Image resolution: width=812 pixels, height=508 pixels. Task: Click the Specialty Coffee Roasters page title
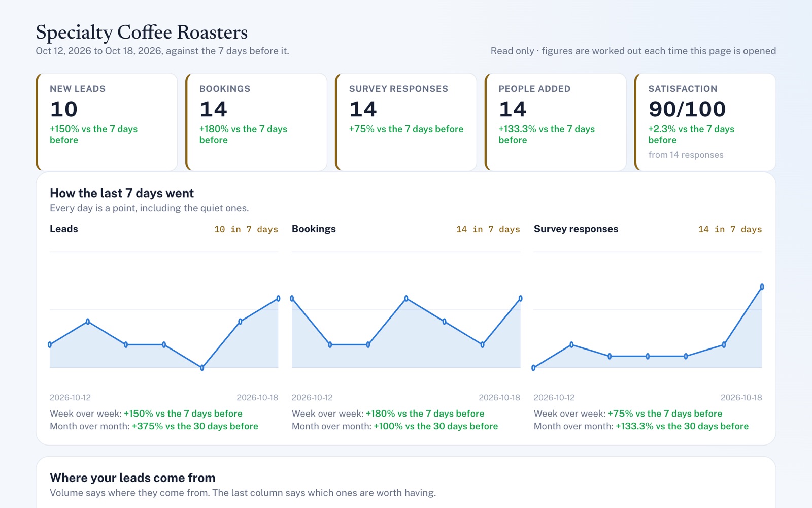coord(142,33)
